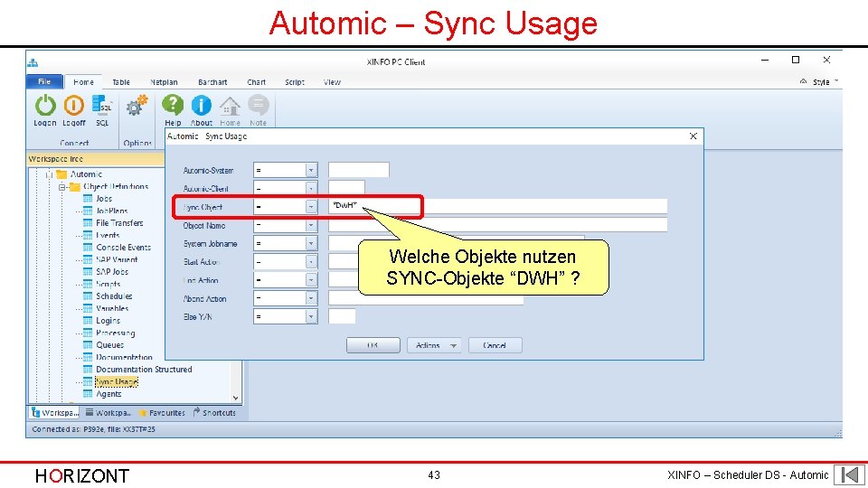
Task: Open Else Y/N operator dropdown
Action: 311,316
